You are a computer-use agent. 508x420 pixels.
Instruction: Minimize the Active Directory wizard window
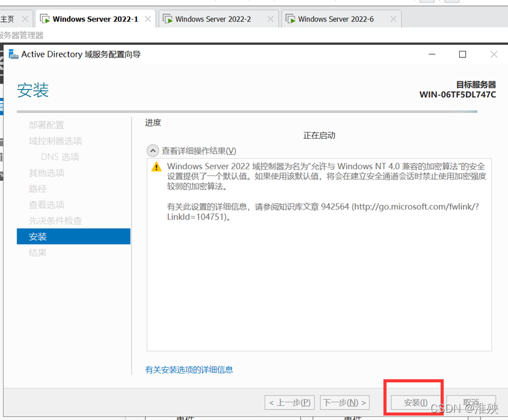pos(432,54)
